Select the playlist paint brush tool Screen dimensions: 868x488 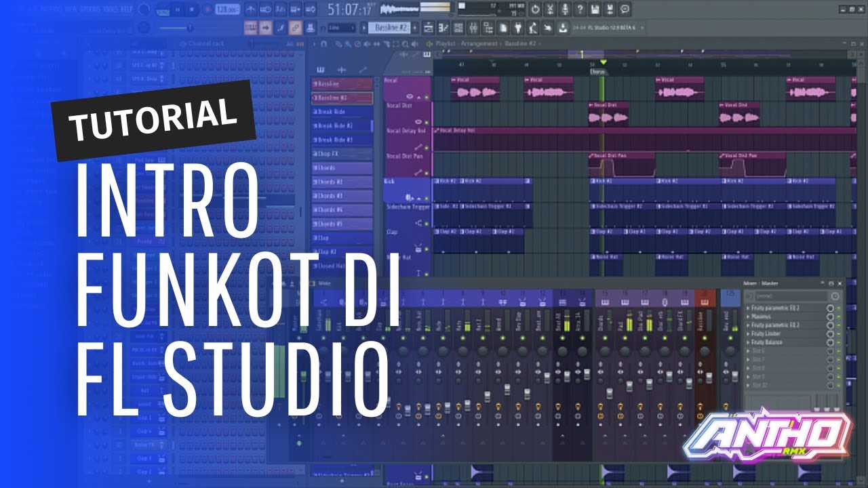(x=348, y=44)
